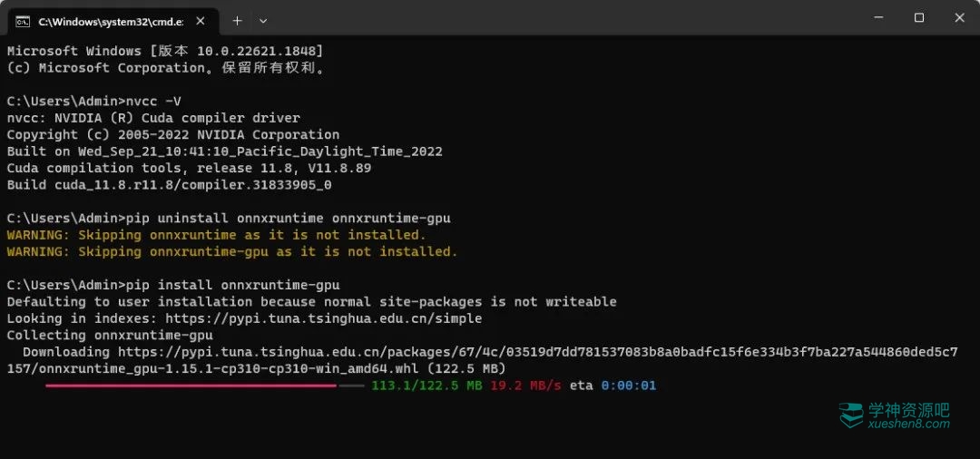Click the Collecting onnxruntime-gpu line
This screenshot has width=980, height=459.
coord(110,335)
